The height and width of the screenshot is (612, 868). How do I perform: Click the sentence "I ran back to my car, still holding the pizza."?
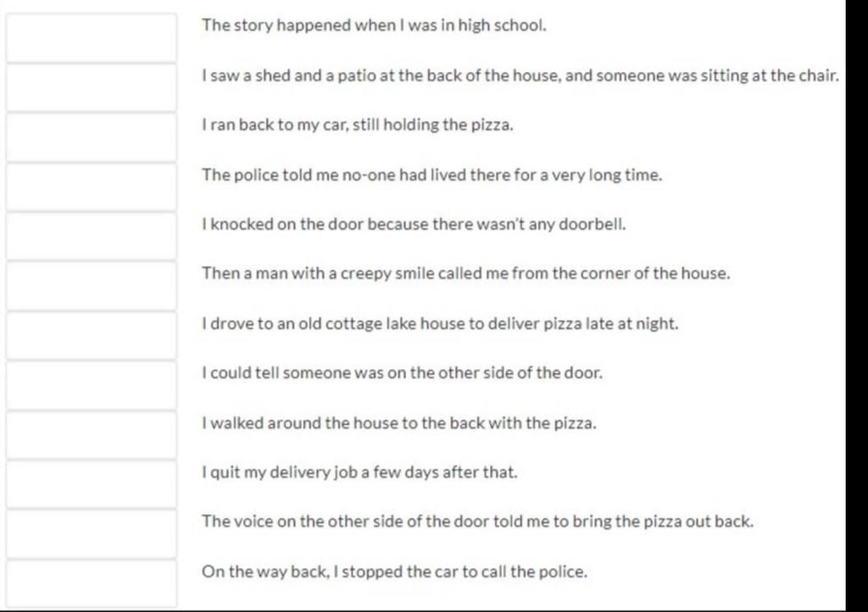tap(358, 125)
